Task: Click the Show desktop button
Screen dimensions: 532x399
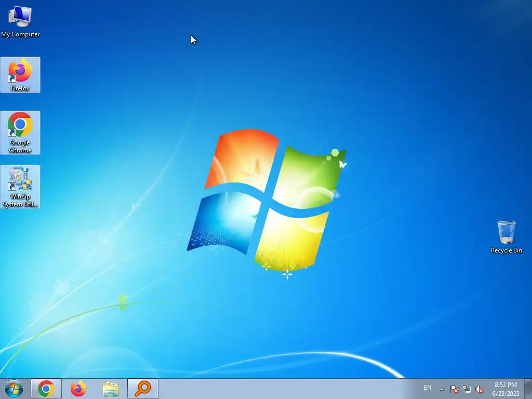Action: [x=528, y=389]
